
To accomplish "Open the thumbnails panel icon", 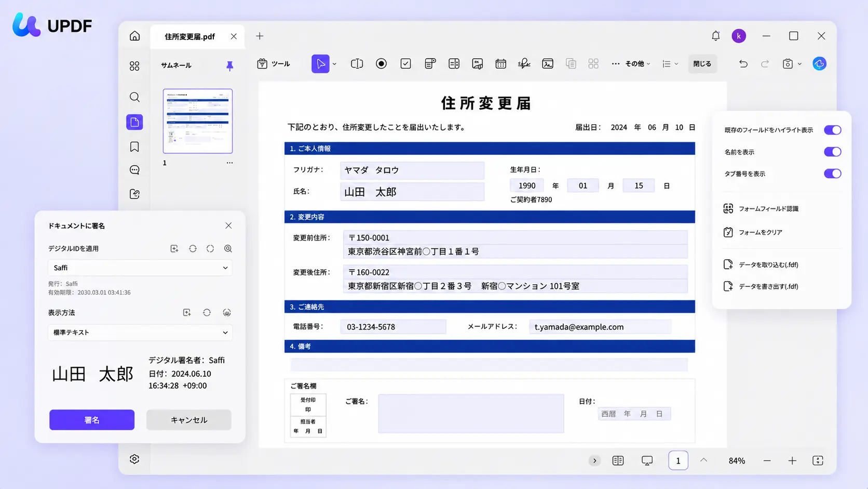I will [134, 122].
